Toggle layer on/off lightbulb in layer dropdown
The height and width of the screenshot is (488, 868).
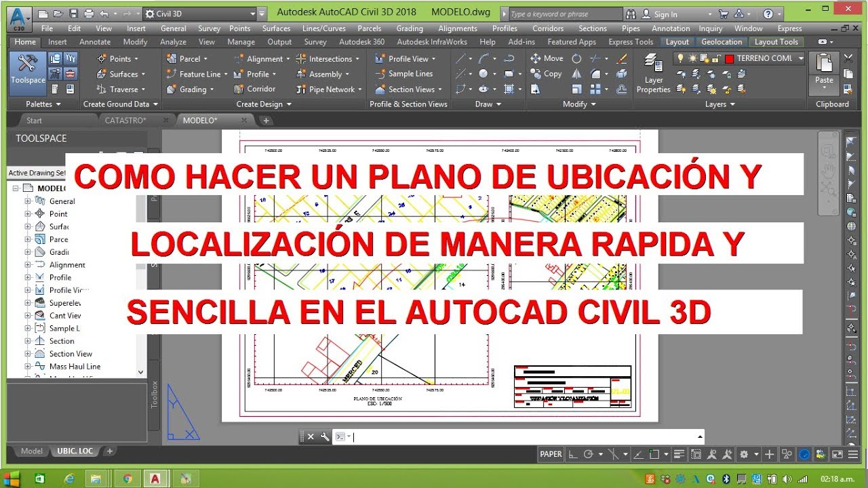tap(682, 59)
